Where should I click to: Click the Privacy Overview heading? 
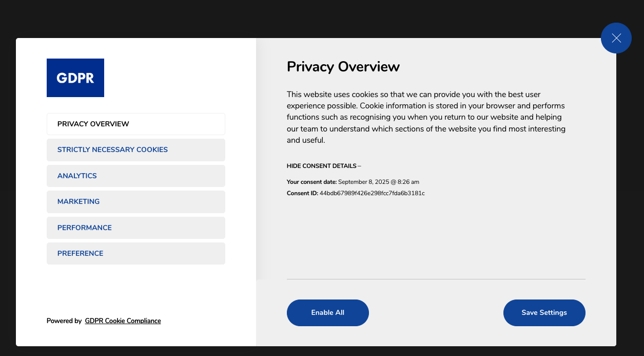(x=343, y=67)
